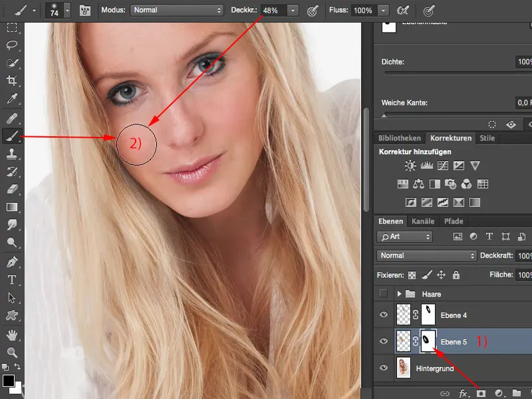Switch to the Stile tab
The height and width of the screenshot is (399, 532).
pos(487,138)
